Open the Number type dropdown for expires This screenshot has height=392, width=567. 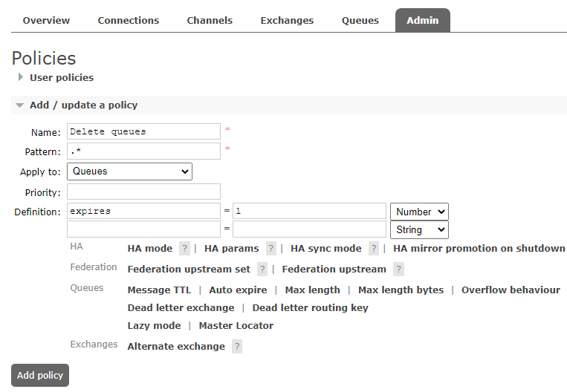click(x=419, y=212)
